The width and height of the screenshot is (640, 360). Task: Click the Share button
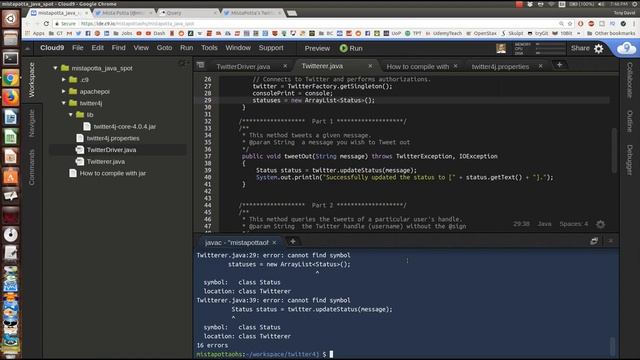pyautogui.click(x=580, y=48)
